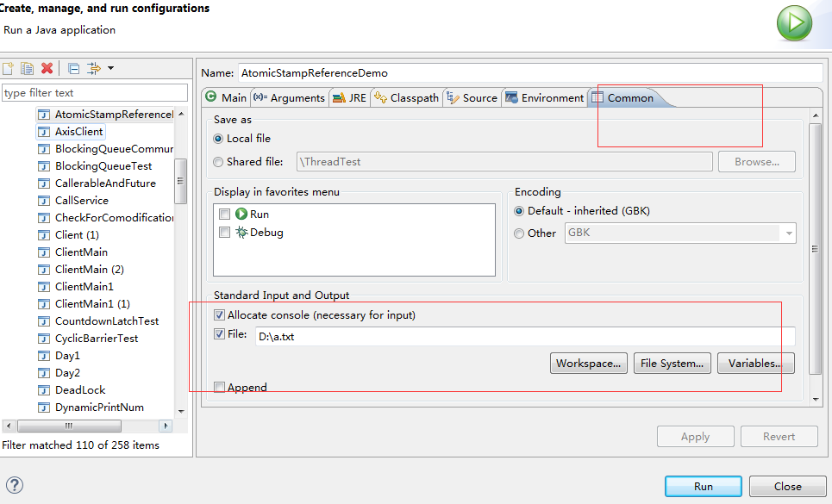This screenshot has height=504, width=832.
Task: Open the Classpath tab
Action: (x=406, y=97)
